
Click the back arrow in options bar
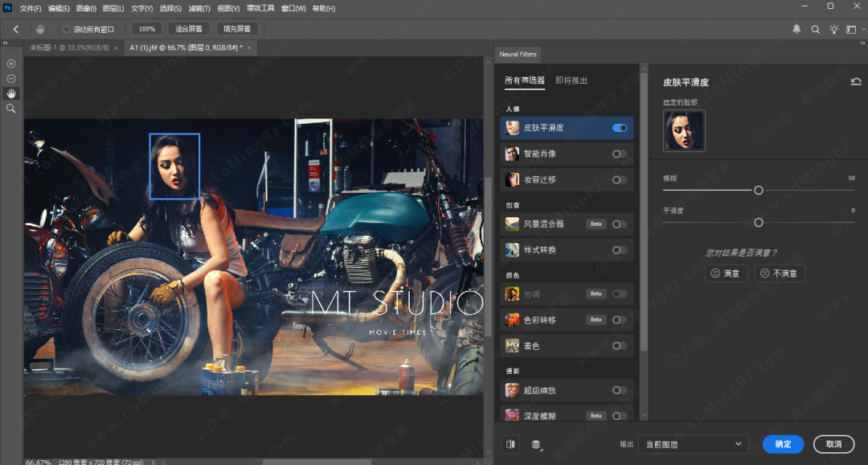click(x=15, y=29)
